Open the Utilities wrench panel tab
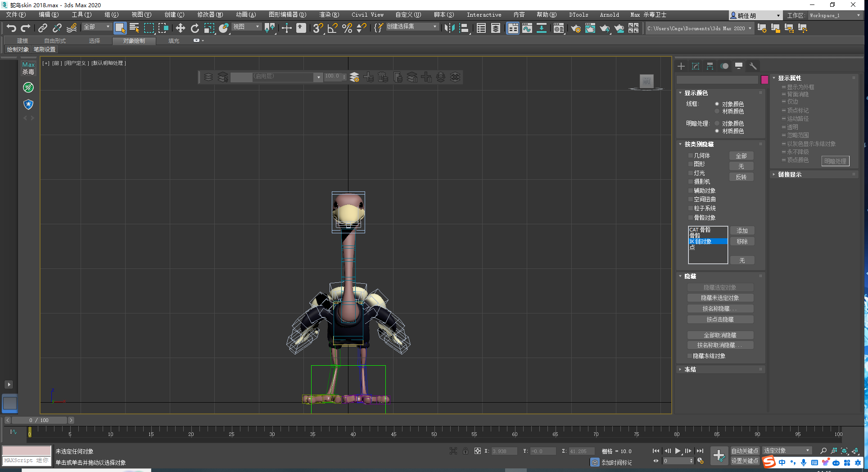The height and width of the screenshot is (472, 868). 753,66
